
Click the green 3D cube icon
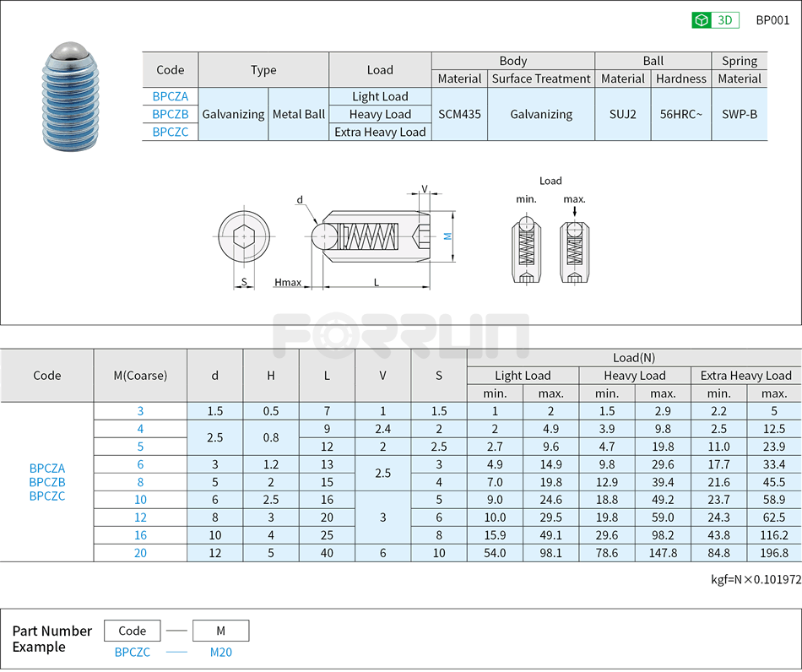pyautogui.click(x=702, y=20)
